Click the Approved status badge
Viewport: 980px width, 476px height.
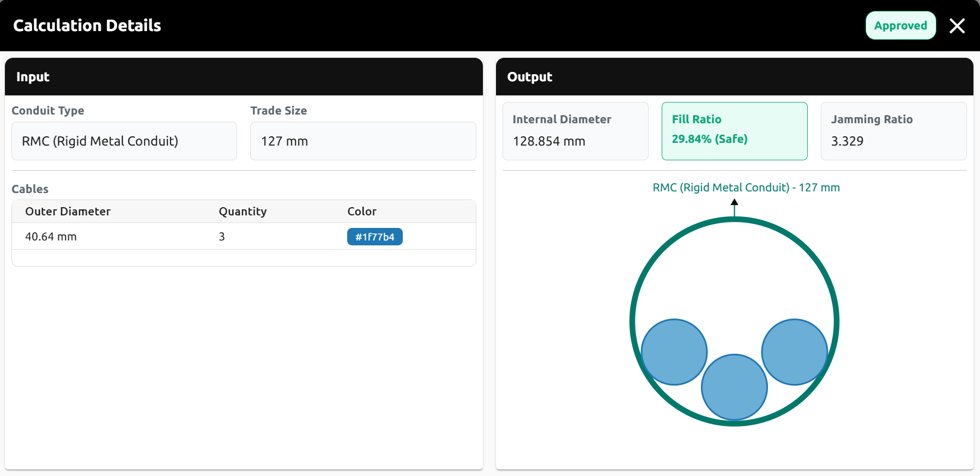point(900,26)
